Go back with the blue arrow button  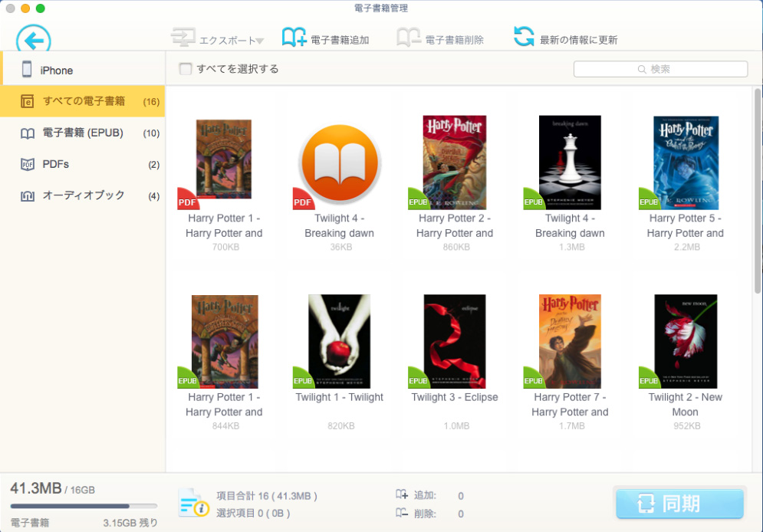(34, 40)
